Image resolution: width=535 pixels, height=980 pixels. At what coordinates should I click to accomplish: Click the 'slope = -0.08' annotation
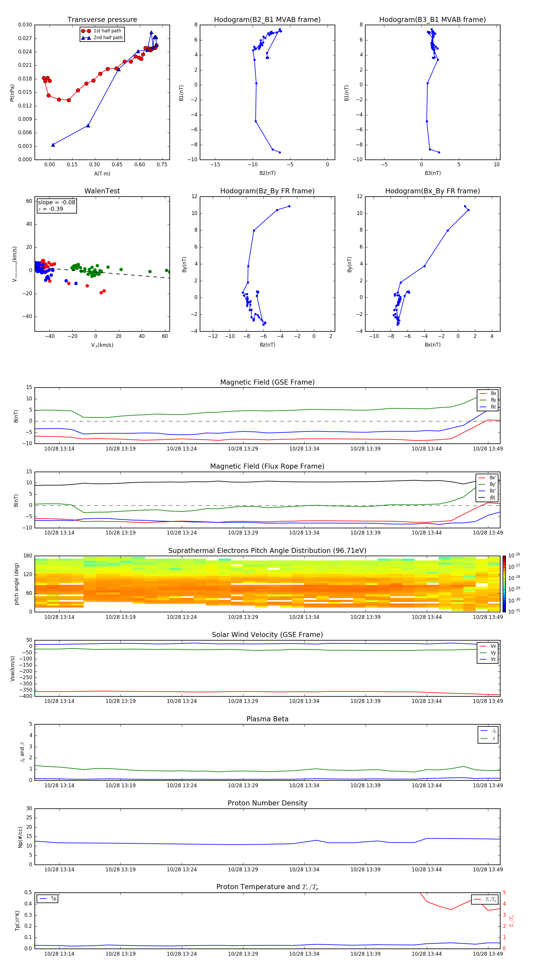click(x=57, y=203)
